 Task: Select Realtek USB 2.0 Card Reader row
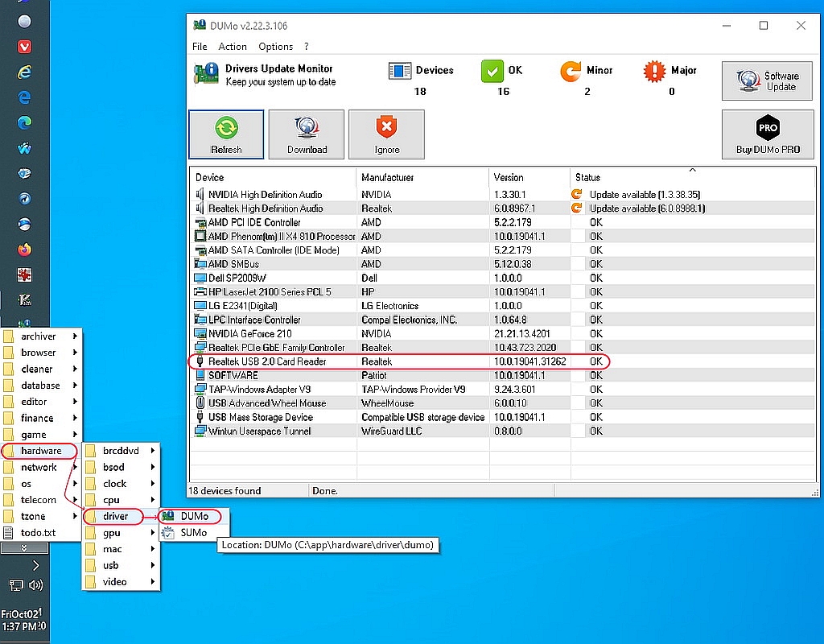[502, 361]
